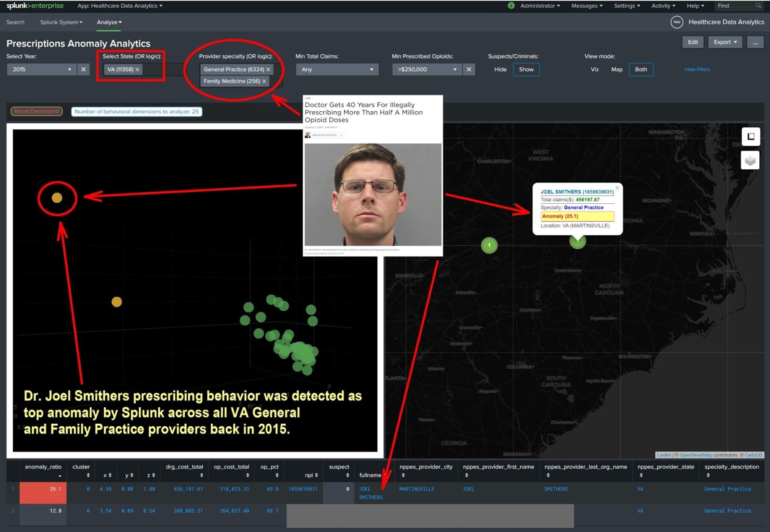This screenshot has height=532, width=770.
Task: Click the green cluster marker labeled 1
Action: pyautogui.click(x=489, y=245)
